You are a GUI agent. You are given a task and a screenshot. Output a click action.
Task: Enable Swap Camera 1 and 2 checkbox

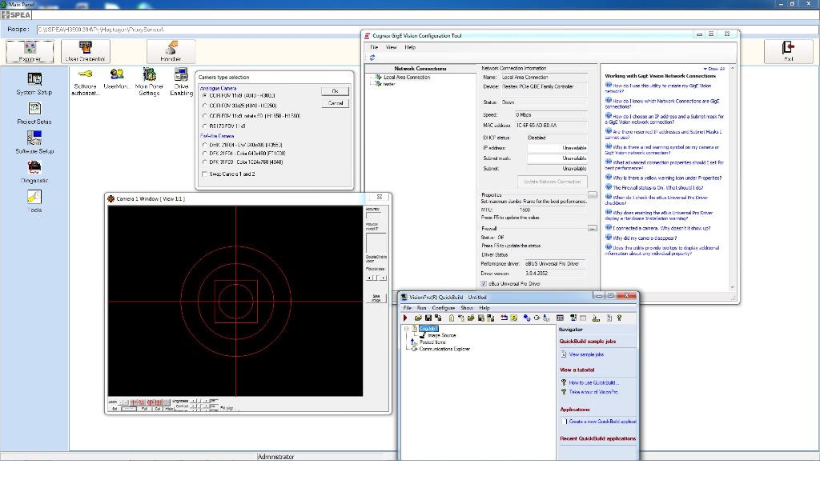204,174
